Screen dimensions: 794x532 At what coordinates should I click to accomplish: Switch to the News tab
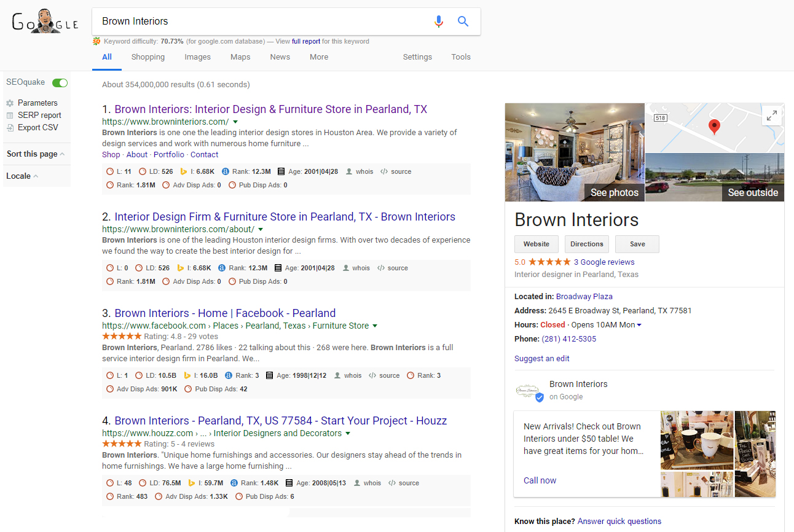coord(280,57)
